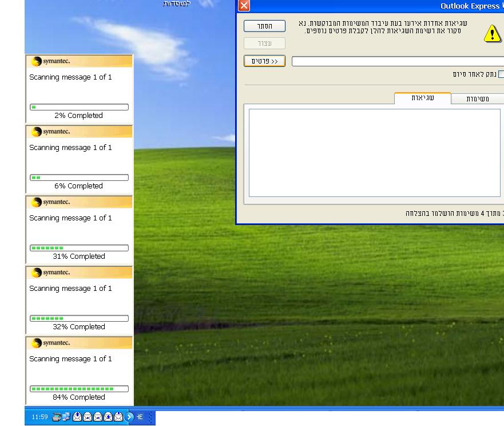This screenshot has height=426, width=504.
Task: Click the HE language indicator on the taskbar
Action: coord(140,417)
